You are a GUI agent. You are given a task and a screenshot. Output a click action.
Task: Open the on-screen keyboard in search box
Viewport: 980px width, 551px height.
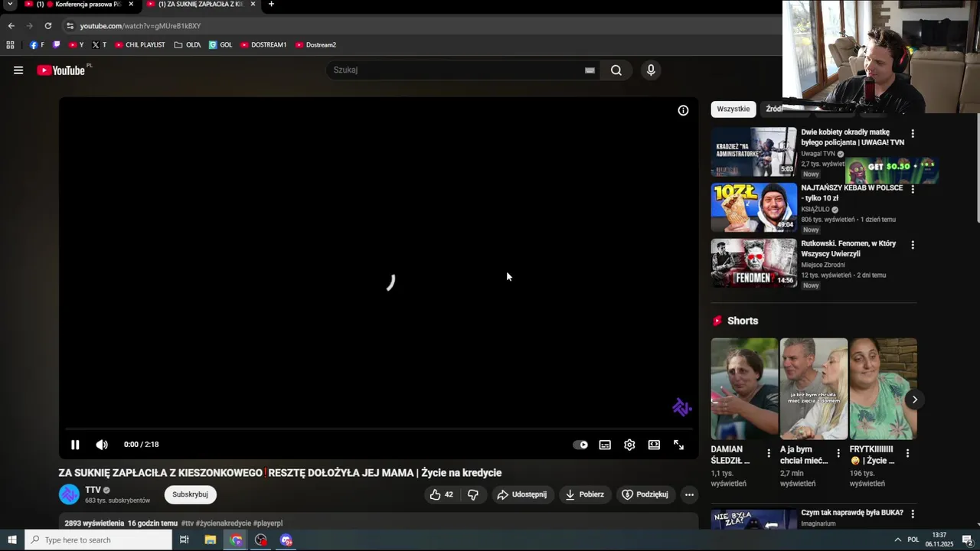[590, 70]
